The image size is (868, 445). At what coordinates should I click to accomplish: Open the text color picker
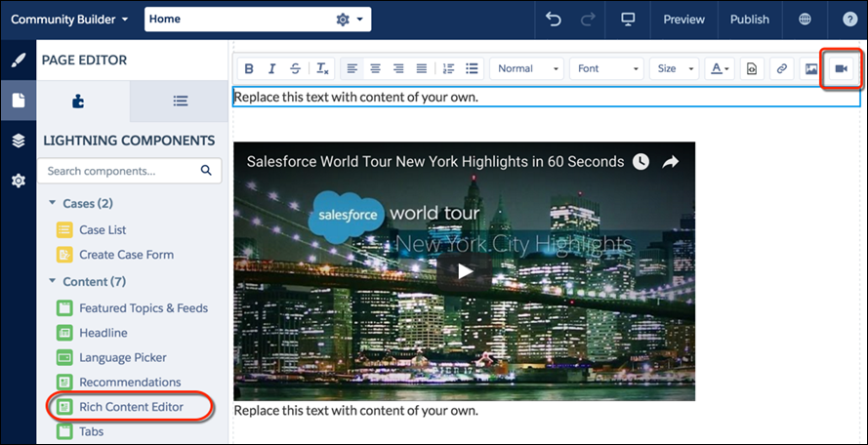click(720, 69)
